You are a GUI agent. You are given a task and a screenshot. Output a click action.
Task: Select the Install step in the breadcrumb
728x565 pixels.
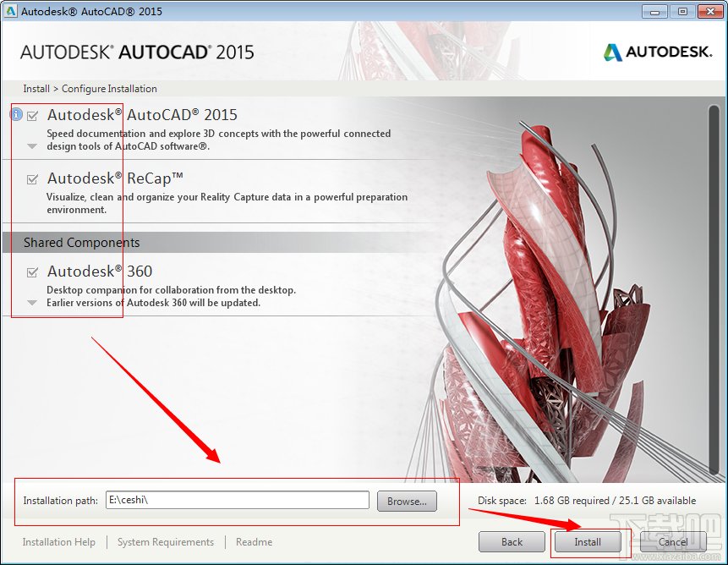[36, 88]
